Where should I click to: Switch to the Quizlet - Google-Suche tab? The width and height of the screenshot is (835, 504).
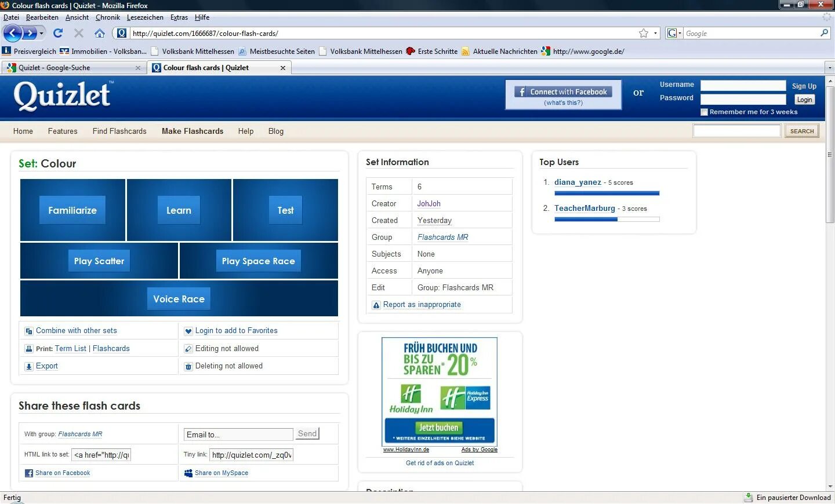pos(74,68)
